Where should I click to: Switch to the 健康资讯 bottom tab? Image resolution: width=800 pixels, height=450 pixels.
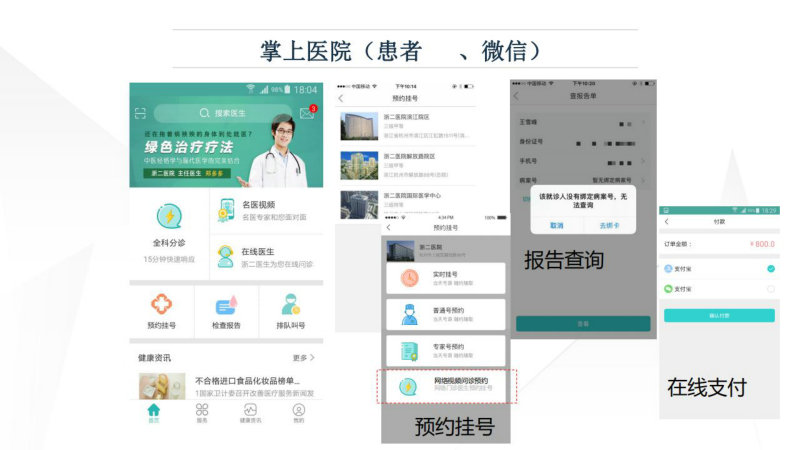coord(250,413)
